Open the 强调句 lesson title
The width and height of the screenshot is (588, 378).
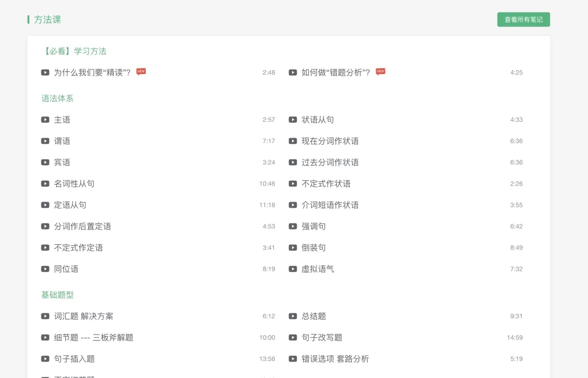(x=314, y=226)
